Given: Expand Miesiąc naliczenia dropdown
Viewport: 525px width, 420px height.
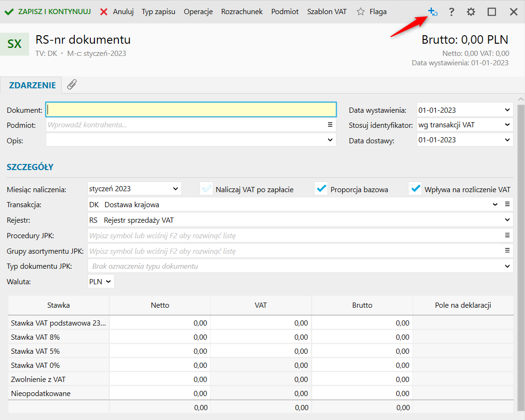Looking at the screenshot, I should coord(175,189).
